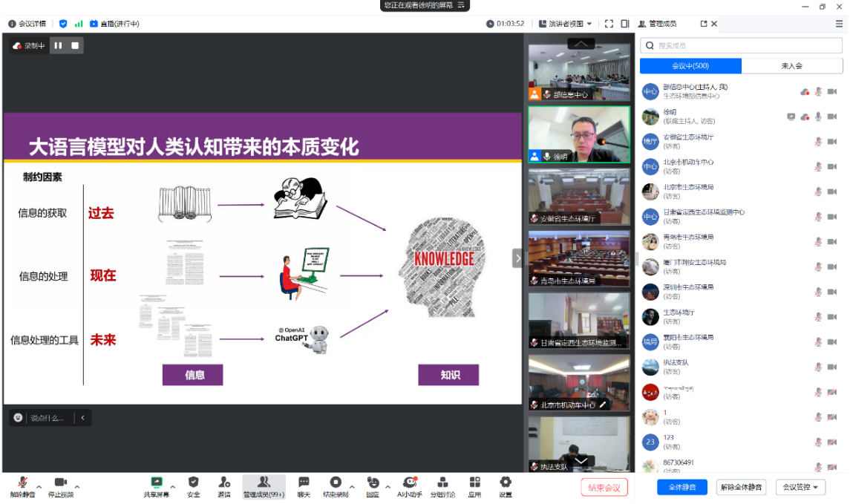Image resolution: width=850 pixels, height=504 pixels.
Task: Click the Search members (搜索成员) field
Action: coord(742,46)
